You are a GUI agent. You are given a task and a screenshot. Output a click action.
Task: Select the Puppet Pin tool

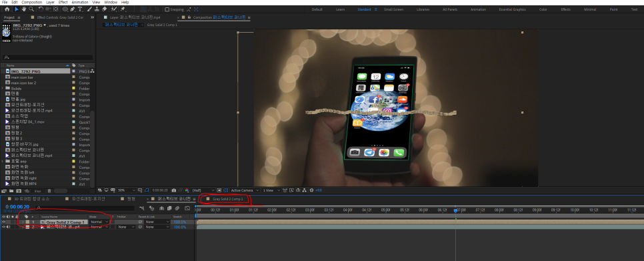point(123,9)
